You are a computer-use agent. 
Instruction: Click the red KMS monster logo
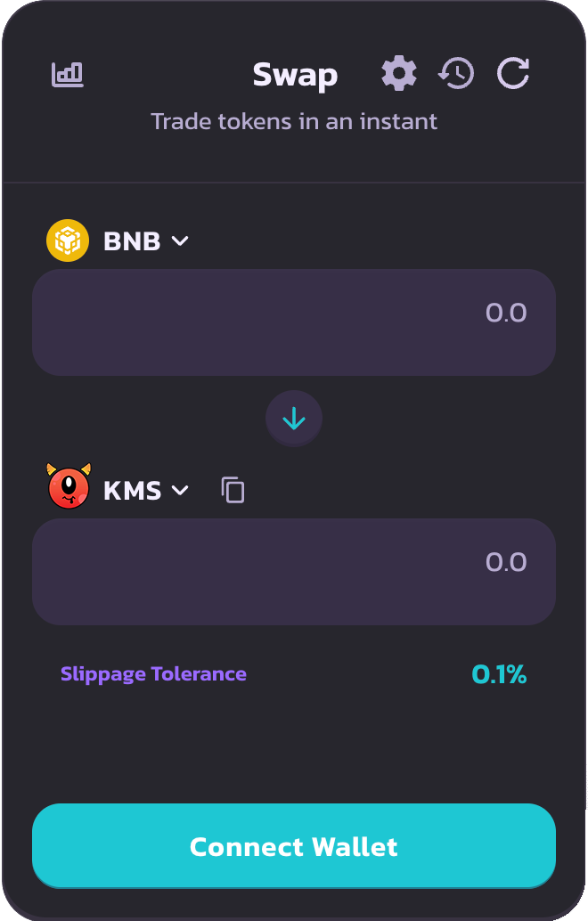tap(69, 486)
